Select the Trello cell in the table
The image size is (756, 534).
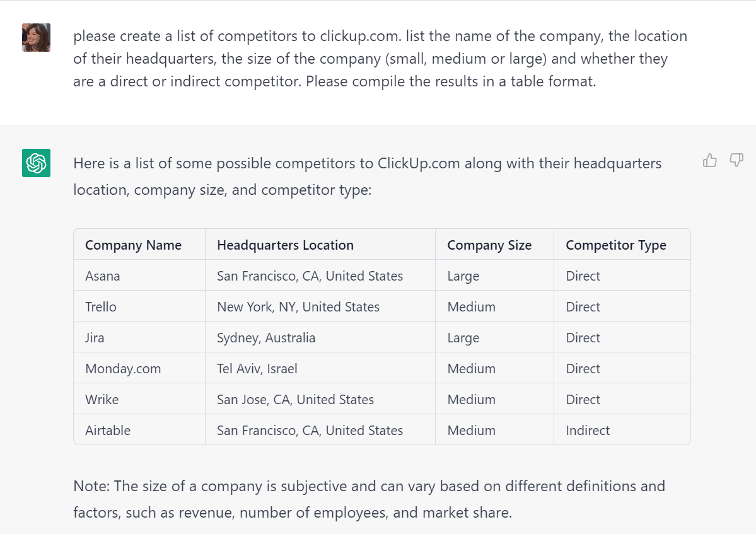click(102, 306)
